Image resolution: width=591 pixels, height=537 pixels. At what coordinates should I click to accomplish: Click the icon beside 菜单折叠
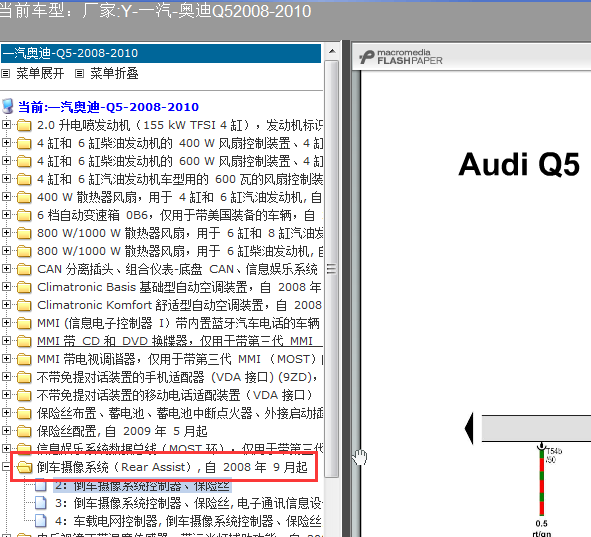click(x=79, y=73)
